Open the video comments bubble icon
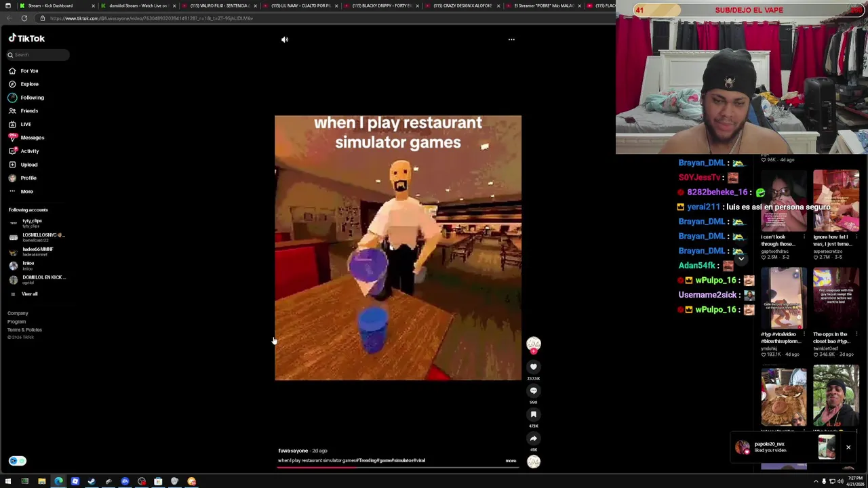The image size is (868, 488). (x=534, y=390)
